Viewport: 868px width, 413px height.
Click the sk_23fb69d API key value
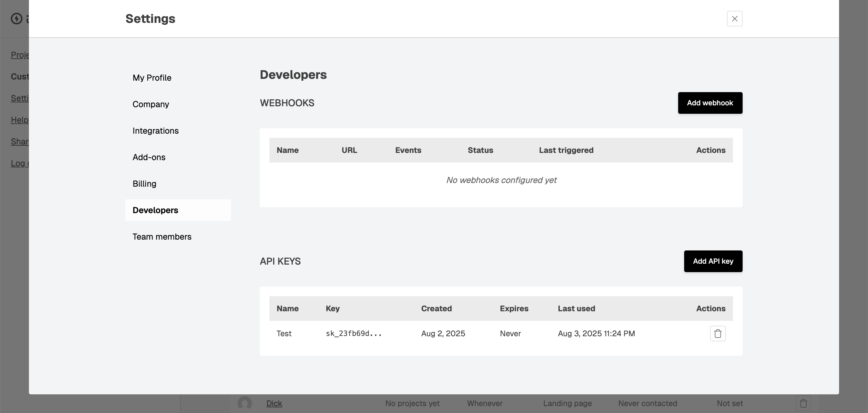pos(354,334)
